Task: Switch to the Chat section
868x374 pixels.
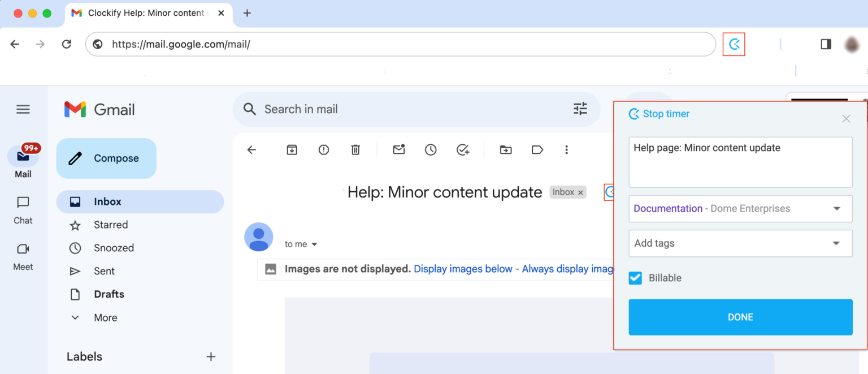Action: 23,209
